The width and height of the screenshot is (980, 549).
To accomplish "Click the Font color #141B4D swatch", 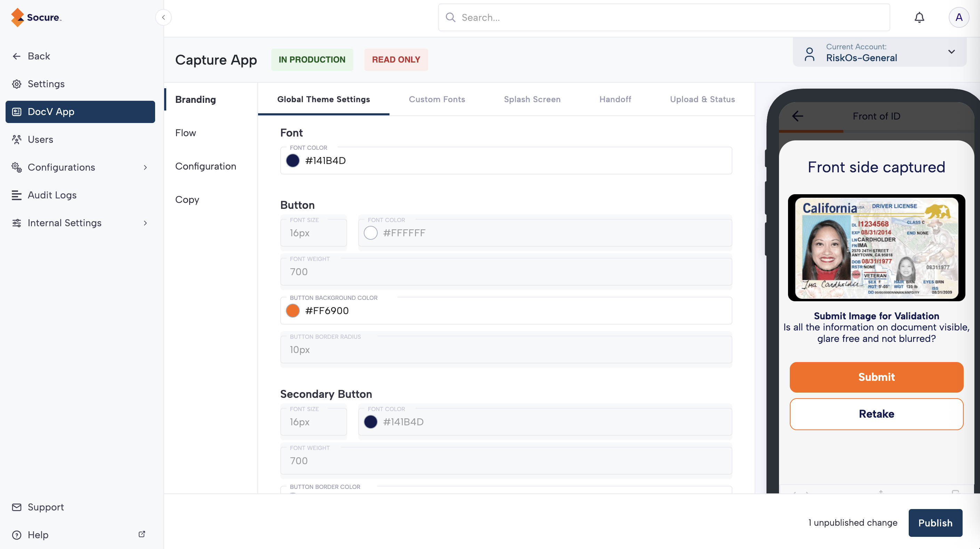I will click(292, 161).
